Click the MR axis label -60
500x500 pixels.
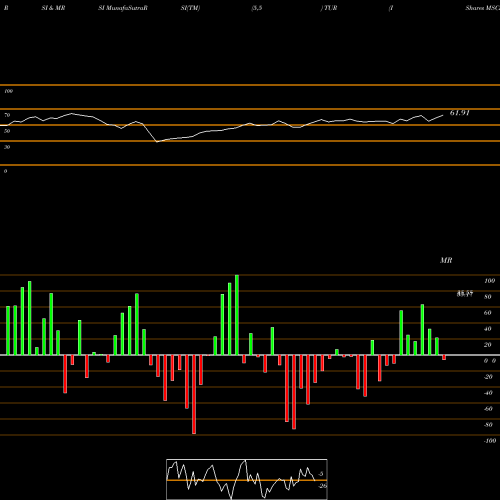pos(488,409)
